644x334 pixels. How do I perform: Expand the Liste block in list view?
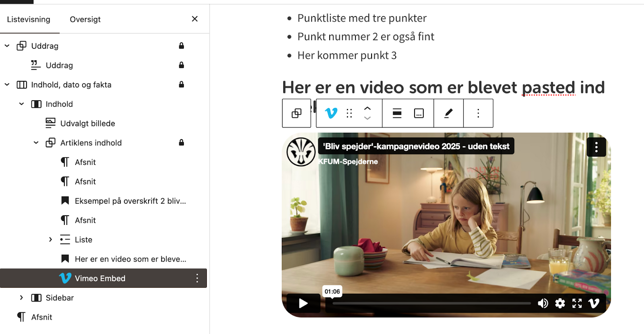point(50,239)
